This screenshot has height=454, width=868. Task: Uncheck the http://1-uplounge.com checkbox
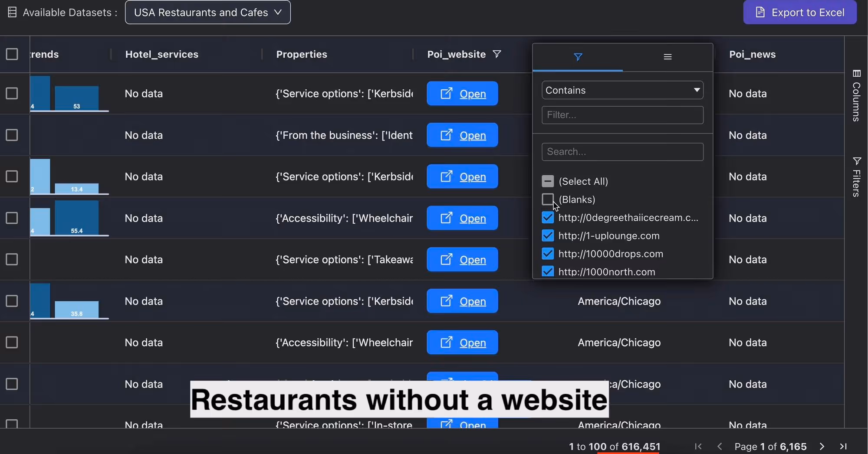pyautogui.click(x=548, y=236)
